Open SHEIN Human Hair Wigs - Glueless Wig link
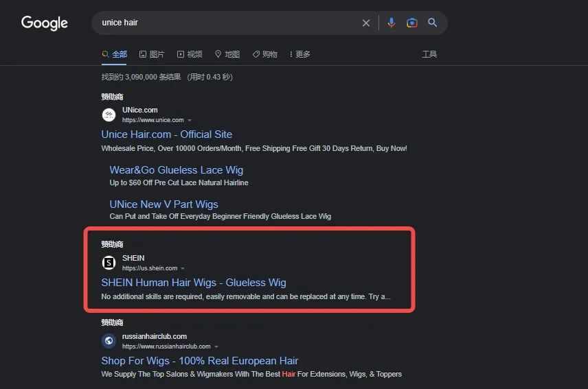This screenshot has width=588, height=389. pyautogui.click(x=194, y=283)
